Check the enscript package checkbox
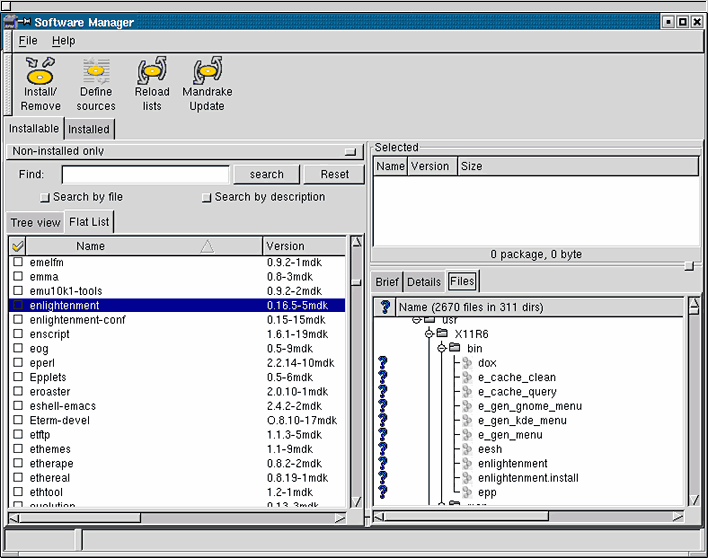 tap(18, 334)
